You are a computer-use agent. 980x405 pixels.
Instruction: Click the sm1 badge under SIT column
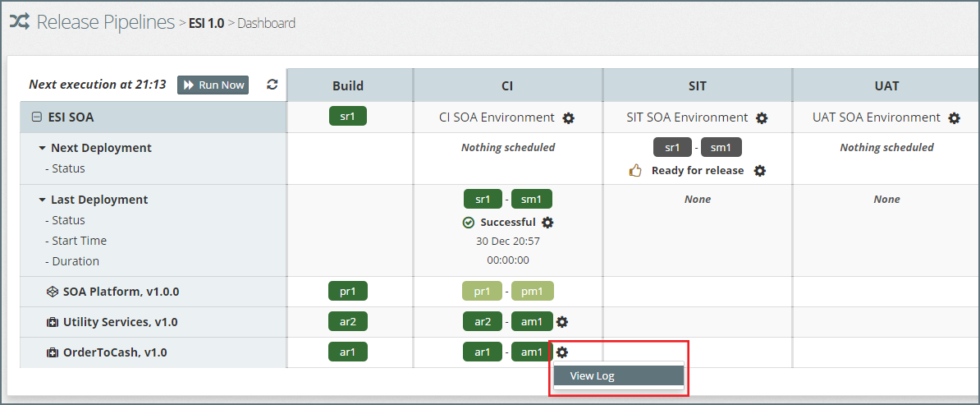[x=721, y=147]
